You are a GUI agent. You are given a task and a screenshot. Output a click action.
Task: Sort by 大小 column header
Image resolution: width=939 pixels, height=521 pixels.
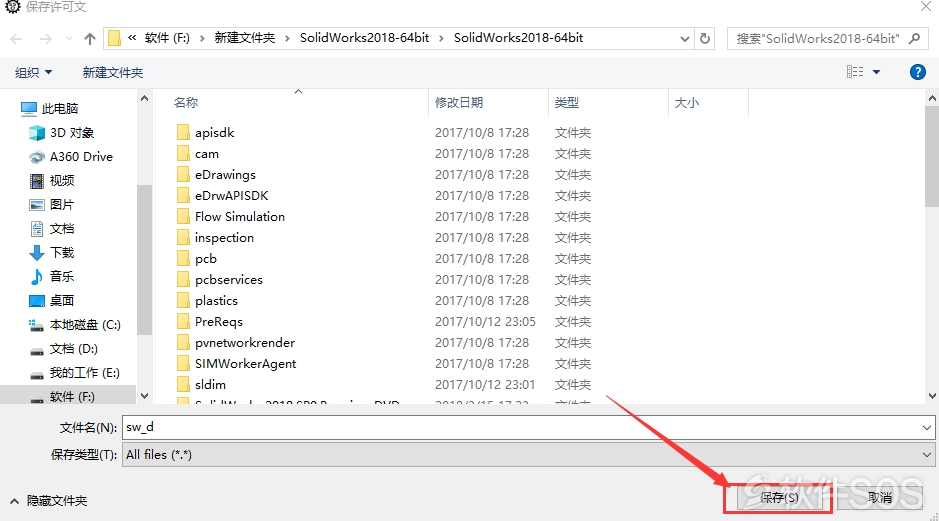[x=686, y=102]
